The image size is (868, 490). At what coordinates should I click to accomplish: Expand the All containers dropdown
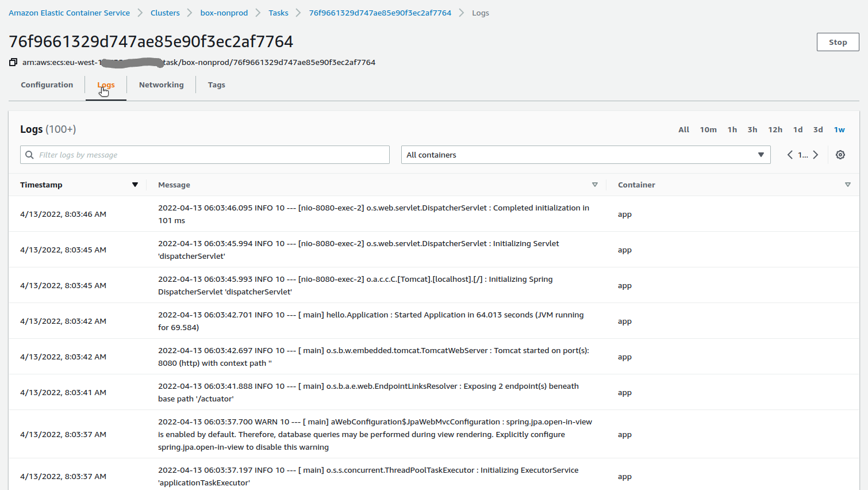pos(761,154)
